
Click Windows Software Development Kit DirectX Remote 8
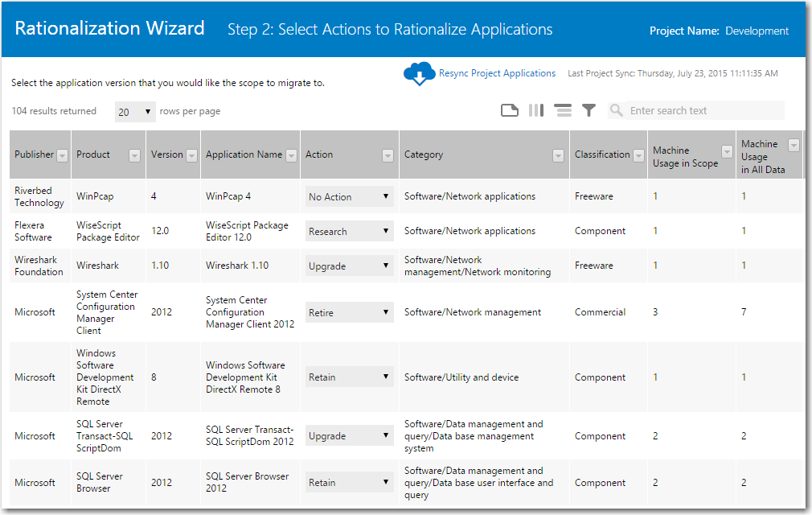pyautogui.click(x=245, y=377)
